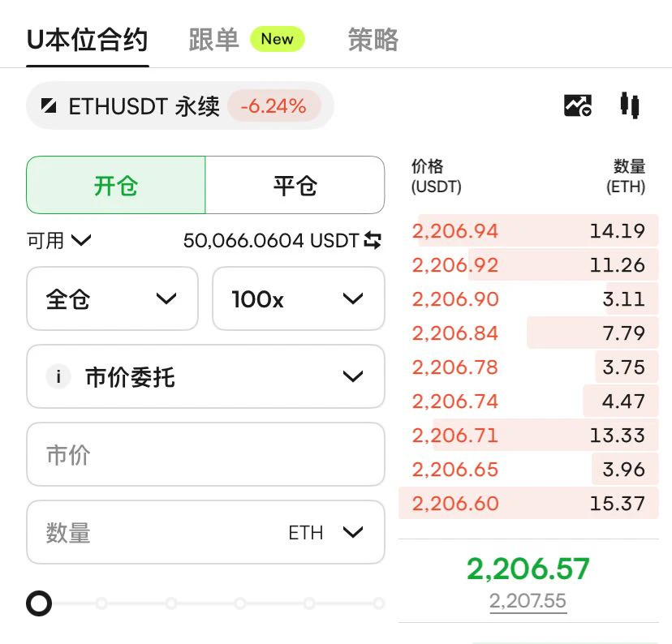Tap the 14.19 quantity in order book
This screenshot has height=644, width=672.
coord(617,231)
